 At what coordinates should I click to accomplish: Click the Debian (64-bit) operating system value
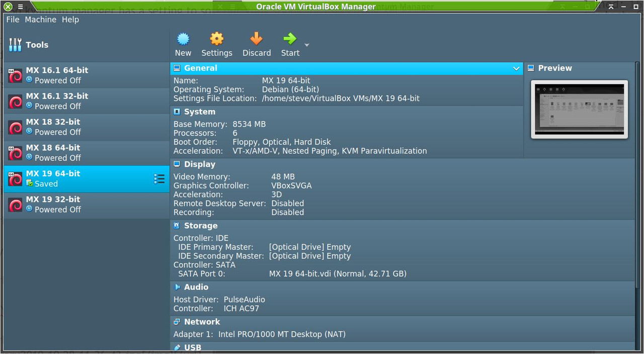[290, 89]
